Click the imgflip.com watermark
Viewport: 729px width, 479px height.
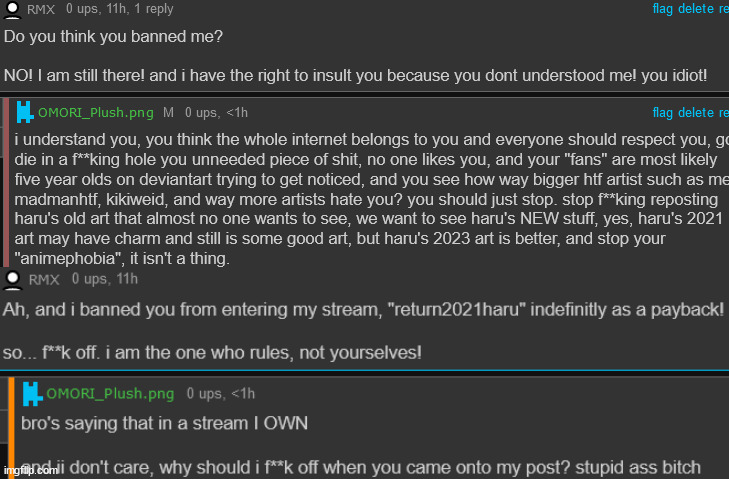[28, 470]
